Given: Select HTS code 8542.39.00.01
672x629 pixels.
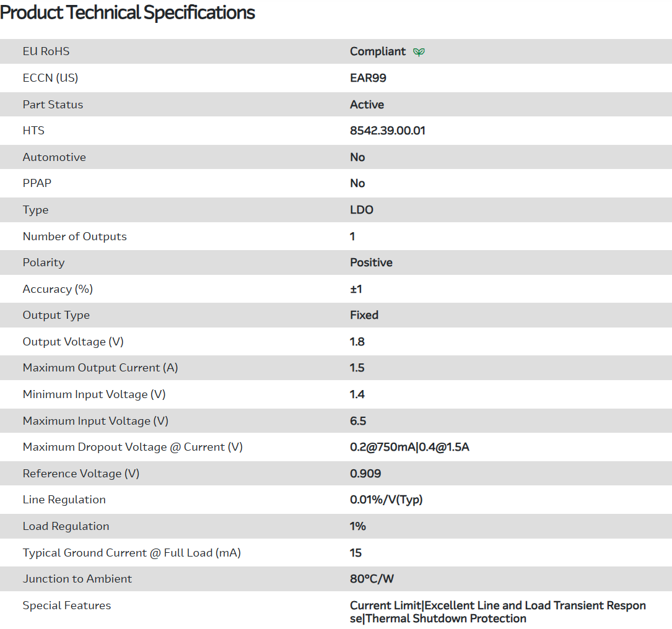Looking at the screenshot, I should coord(387,131).
